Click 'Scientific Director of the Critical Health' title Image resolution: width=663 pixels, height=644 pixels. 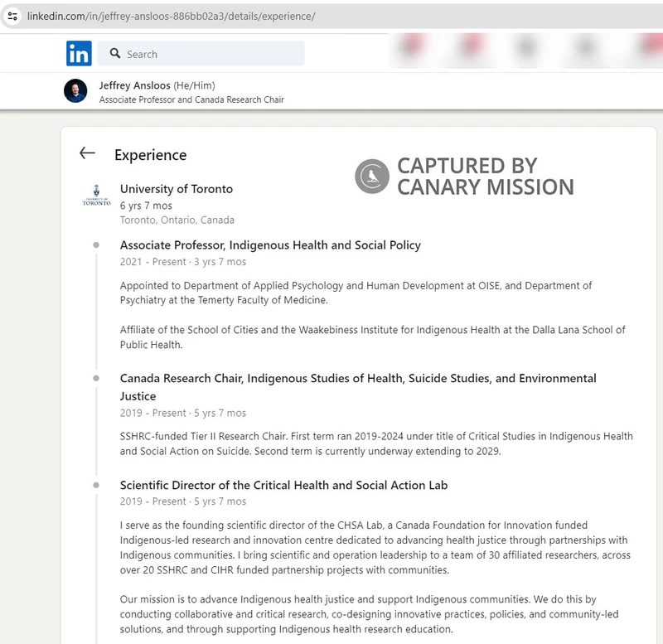click(x=283, y=485)
